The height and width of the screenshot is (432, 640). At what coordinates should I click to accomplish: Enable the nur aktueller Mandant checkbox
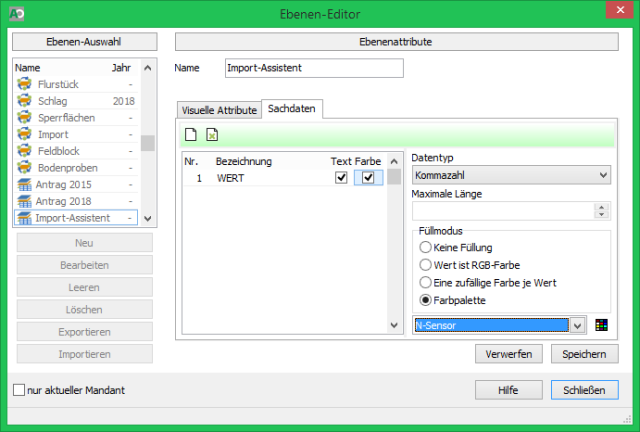(x=19, y=389)
